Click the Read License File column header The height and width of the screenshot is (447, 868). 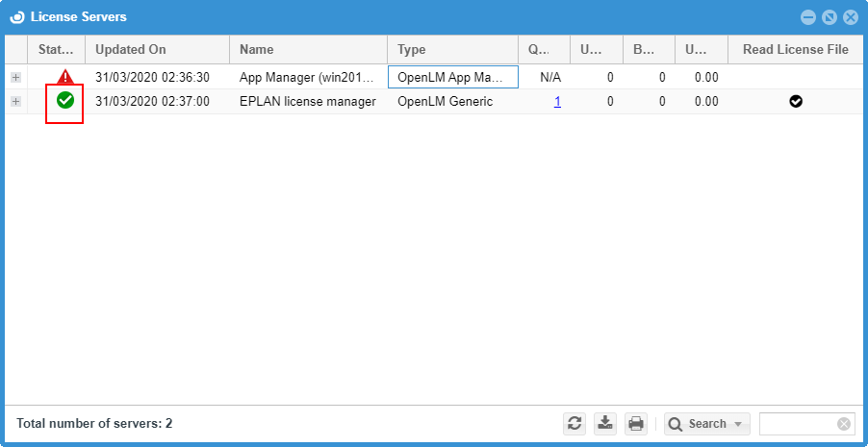(x=795, y=50)
